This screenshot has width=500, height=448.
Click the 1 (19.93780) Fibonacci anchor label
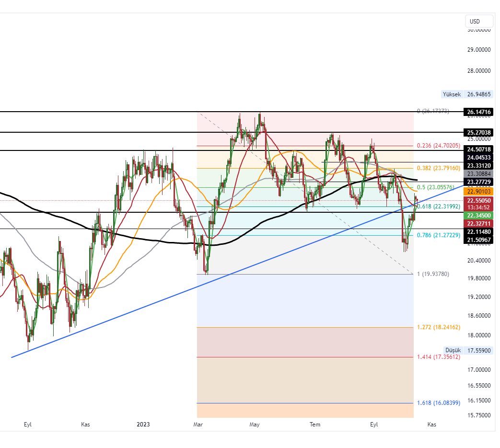tap(432, 274)
